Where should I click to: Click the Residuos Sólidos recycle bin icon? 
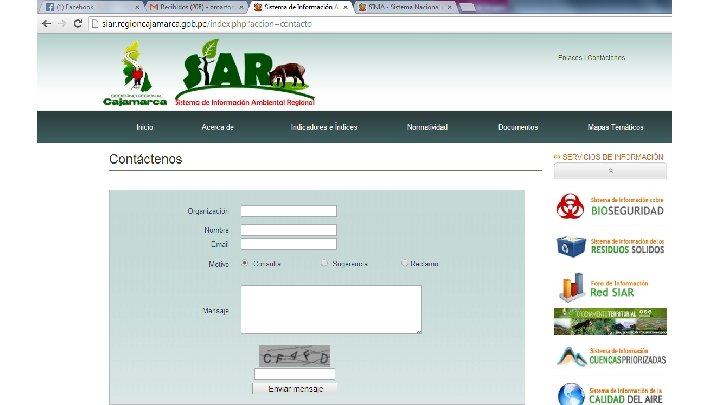(x=571, y=246)
